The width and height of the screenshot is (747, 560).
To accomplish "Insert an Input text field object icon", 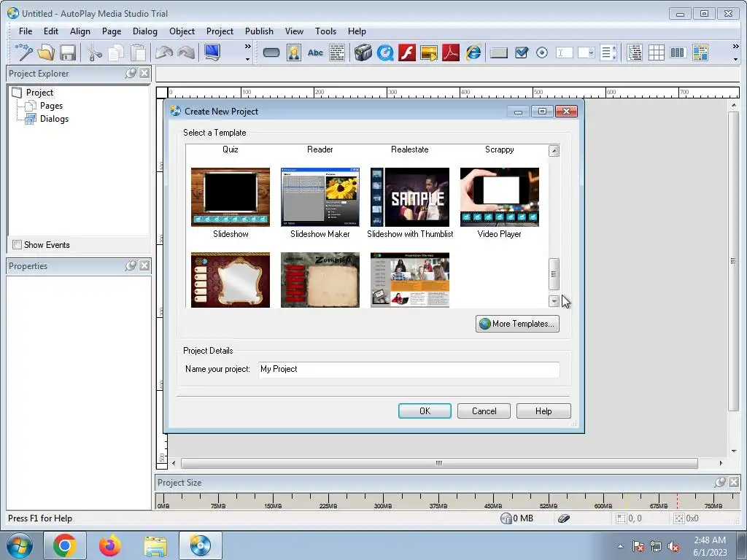I will (564, 52).
